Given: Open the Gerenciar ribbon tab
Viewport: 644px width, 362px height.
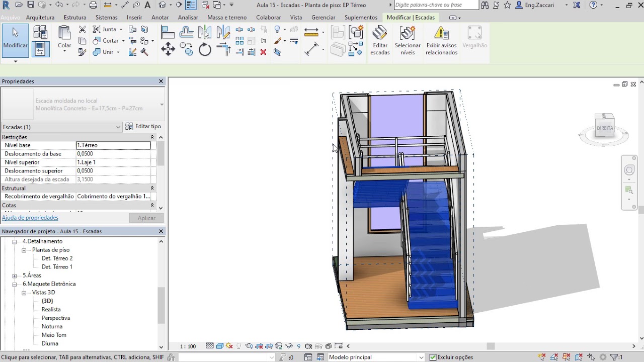Looking at the screenshot, I should pos(324,18).
